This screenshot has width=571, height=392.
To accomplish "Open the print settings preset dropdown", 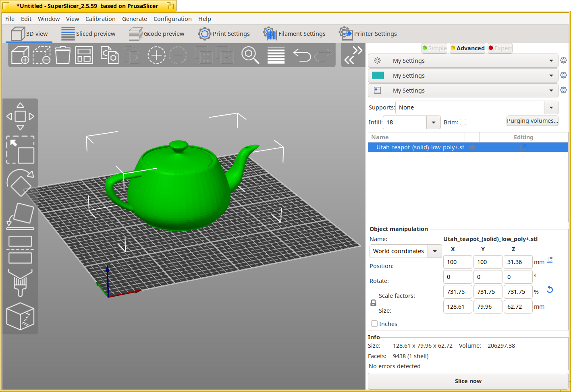I will 463,61.
